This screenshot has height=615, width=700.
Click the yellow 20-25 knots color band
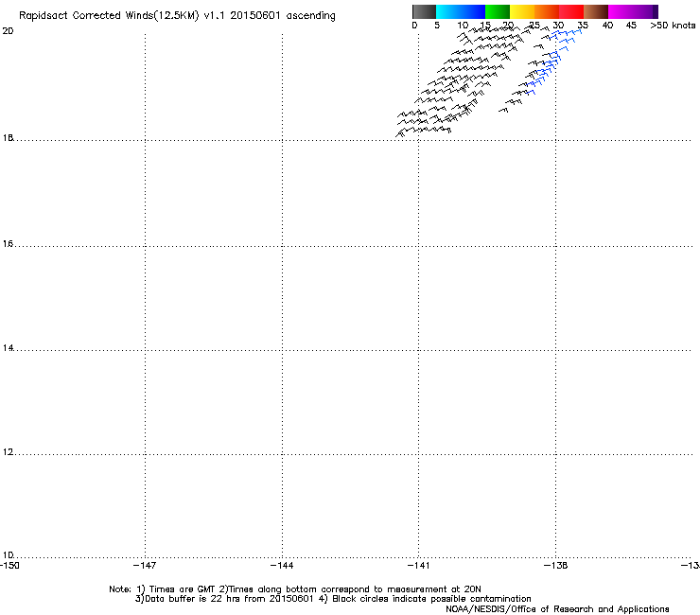[522, 11]
